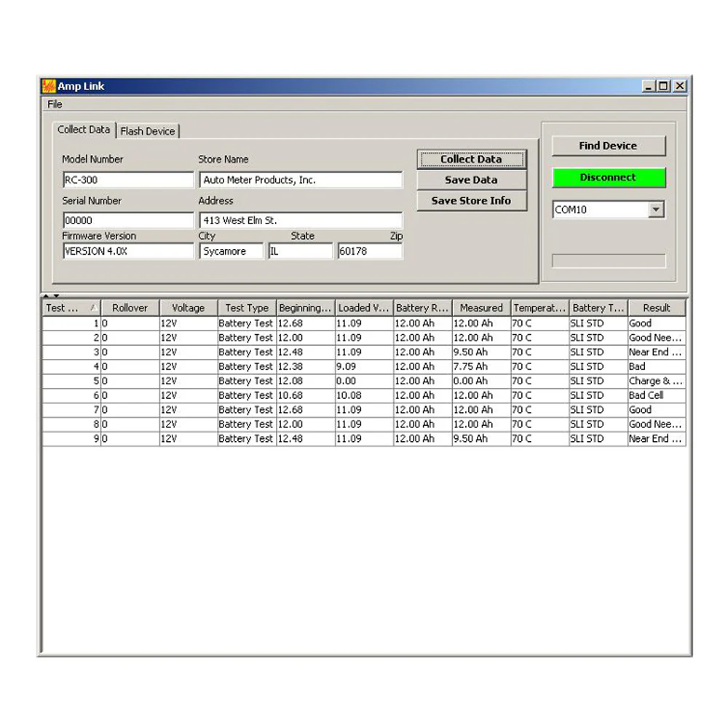Image resolution: width=728 pixels, height=728 pixels.
Task: Click the Model Number input field
Action: [128, 180]
